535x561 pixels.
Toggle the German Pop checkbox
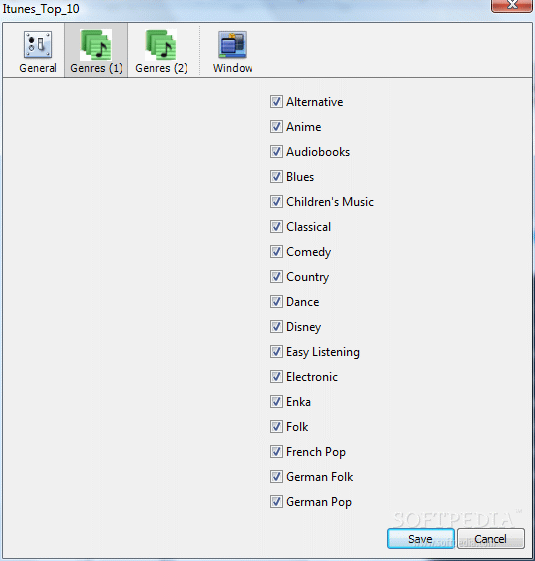(x=276, y=502)
